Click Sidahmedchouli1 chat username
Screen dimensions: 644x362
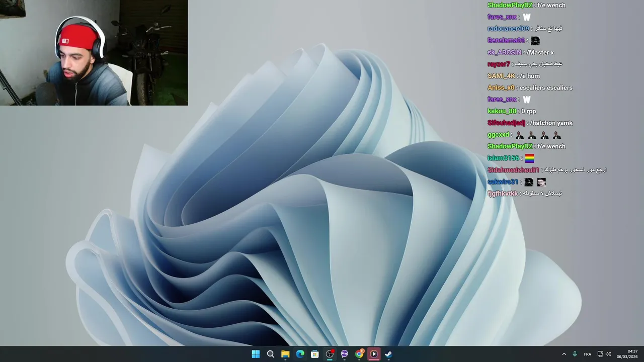click(513, 170)
